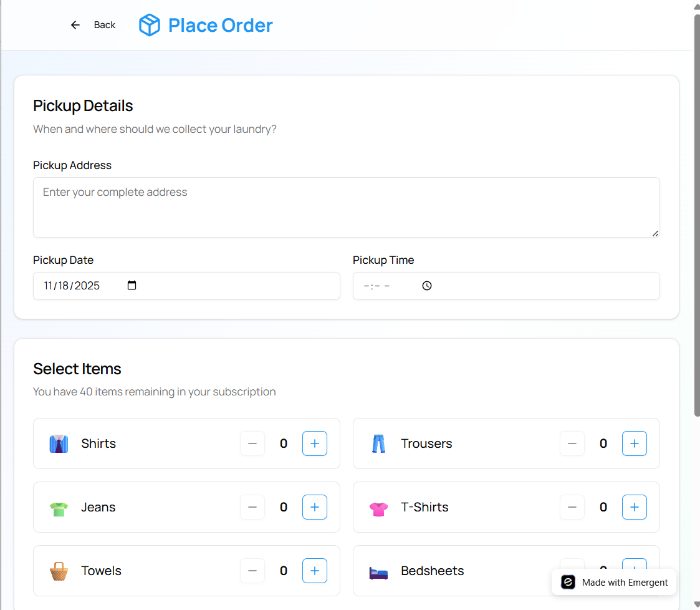Screen dimensions: 700x610
Task: Increase Shirts quantity with plus button
Action: pos(315,443)
